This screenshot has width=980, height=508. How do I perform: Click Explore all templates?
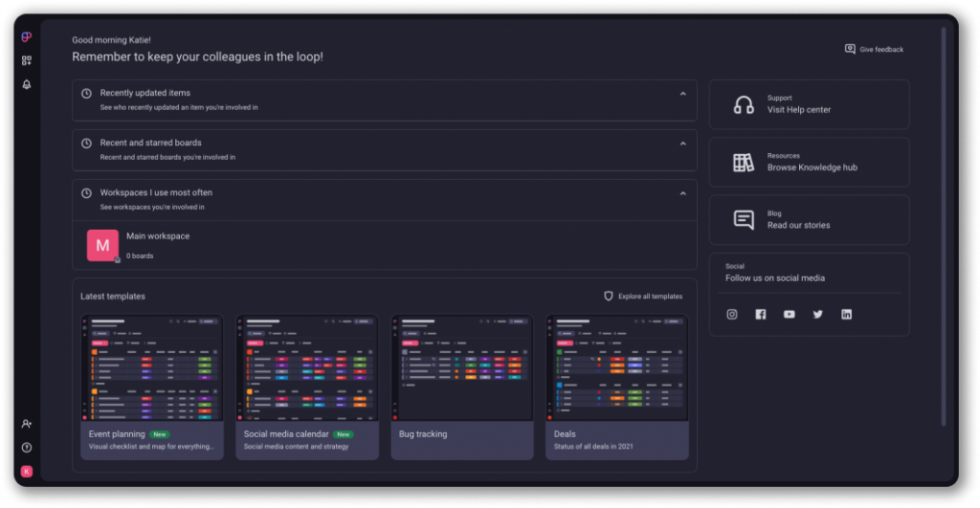pos(643,297)
